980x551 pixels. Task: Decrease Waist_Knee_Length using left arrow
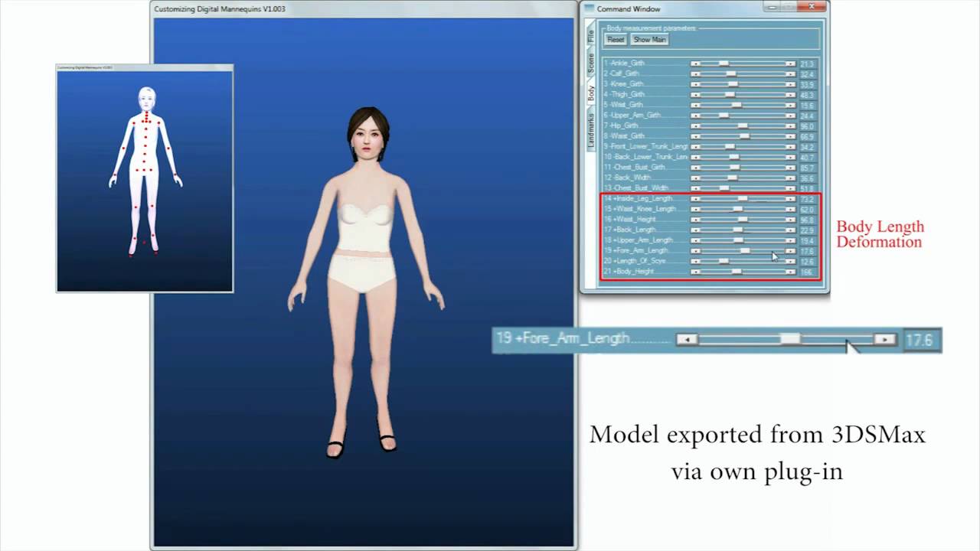[x=695, y=209]
